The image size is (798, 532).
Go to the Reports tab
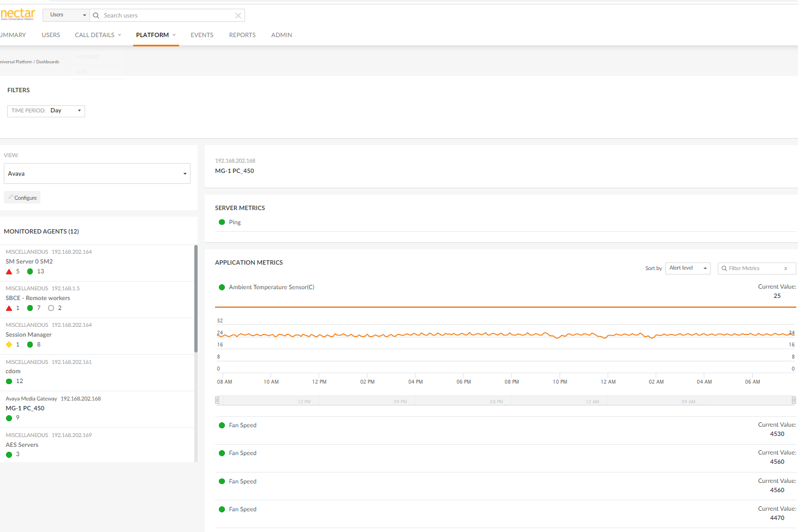click(x=242, y=35)
